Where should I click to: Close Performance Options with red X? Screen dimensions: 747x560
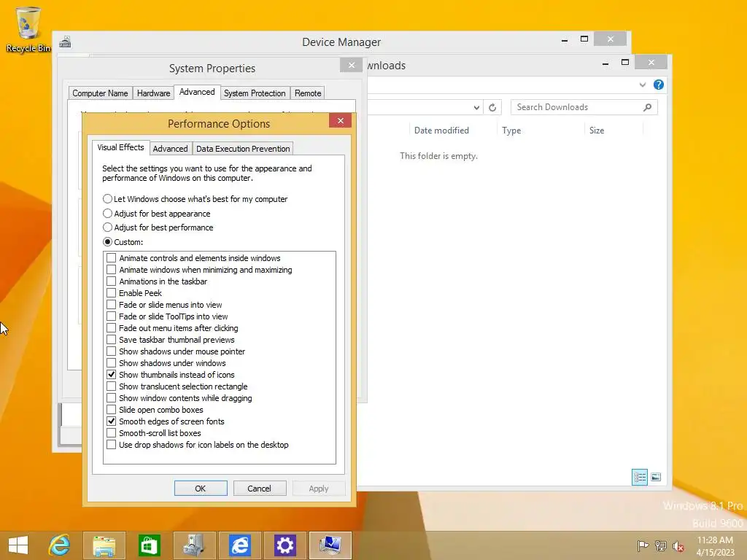(340, 120)
